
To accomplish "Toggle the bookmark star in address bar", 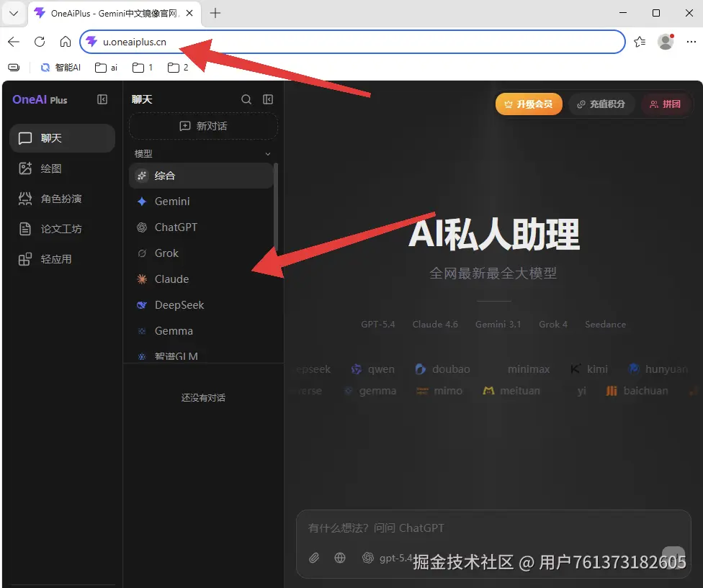I will pos(639,42).
